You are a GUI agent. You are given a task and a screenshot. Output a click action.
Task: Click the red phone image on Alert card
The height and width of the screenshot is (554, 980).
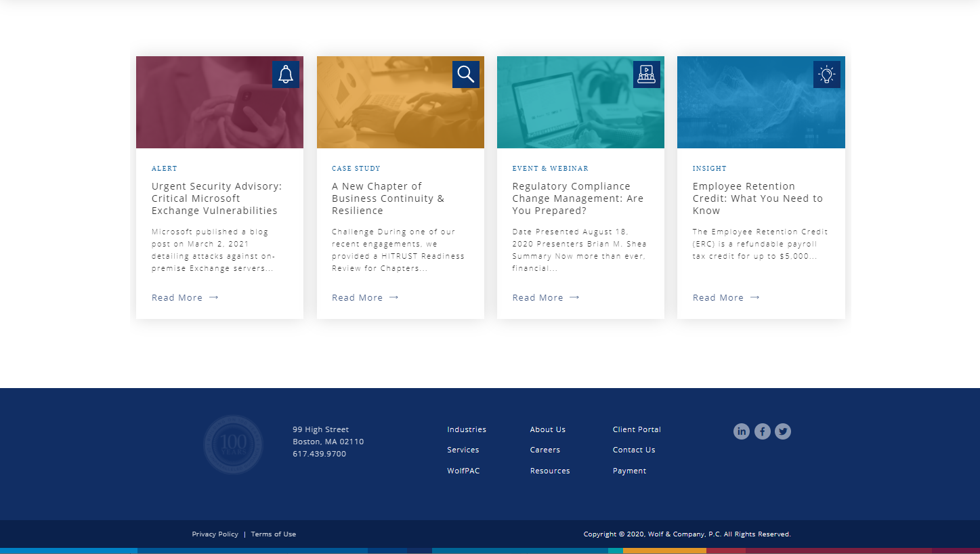(x=219, y=102)
